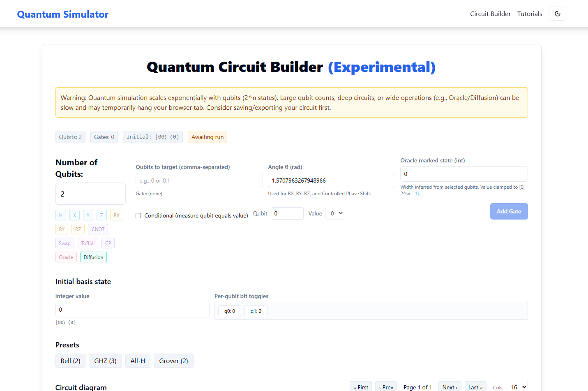Viewport: 588px width, 391px height.
Task: Select the RZ rotation gate
Action: coord(78,229)
